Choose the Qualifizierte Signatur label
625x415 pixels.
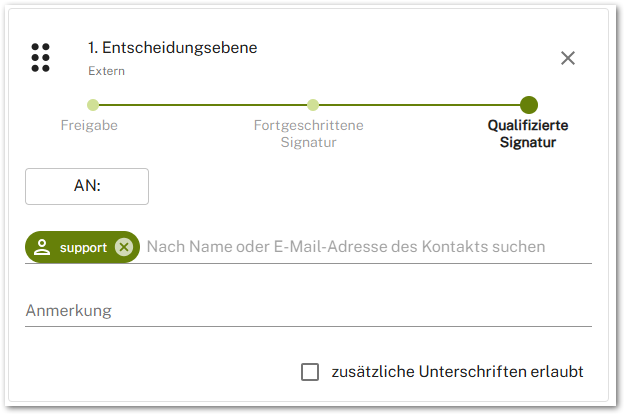coord(527,134)
